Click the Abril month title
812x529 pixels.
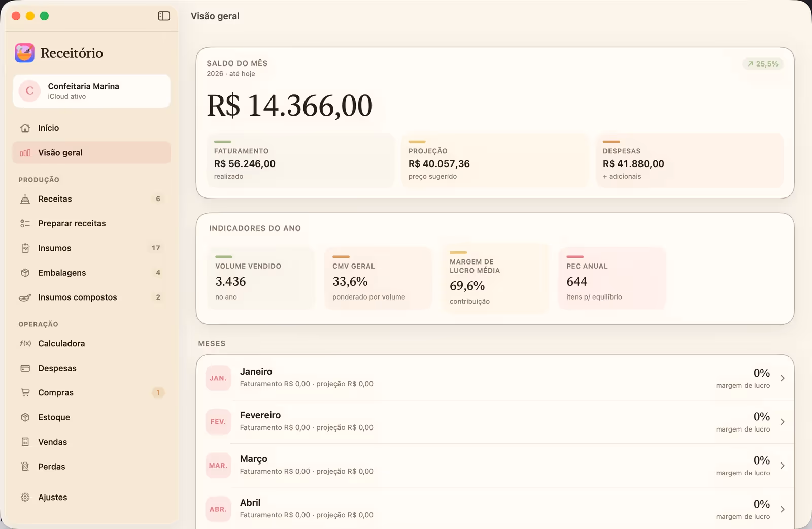(250, 503)
